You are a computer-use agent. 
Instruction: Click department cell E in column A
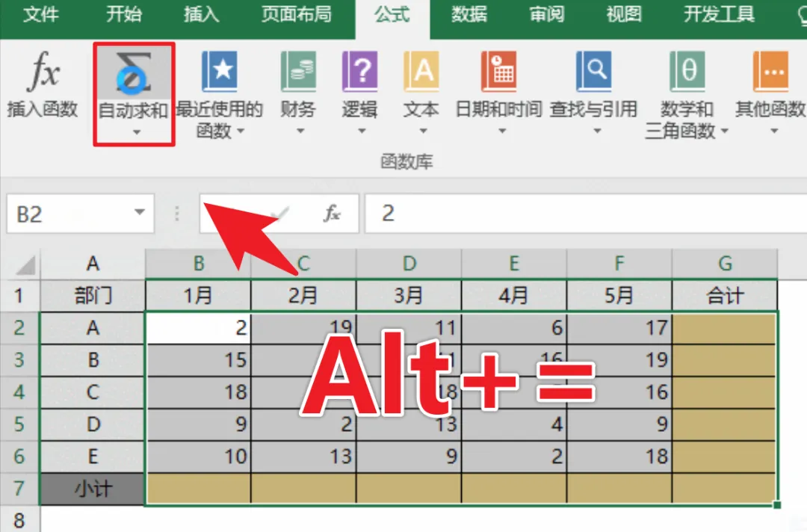point(93,457)
